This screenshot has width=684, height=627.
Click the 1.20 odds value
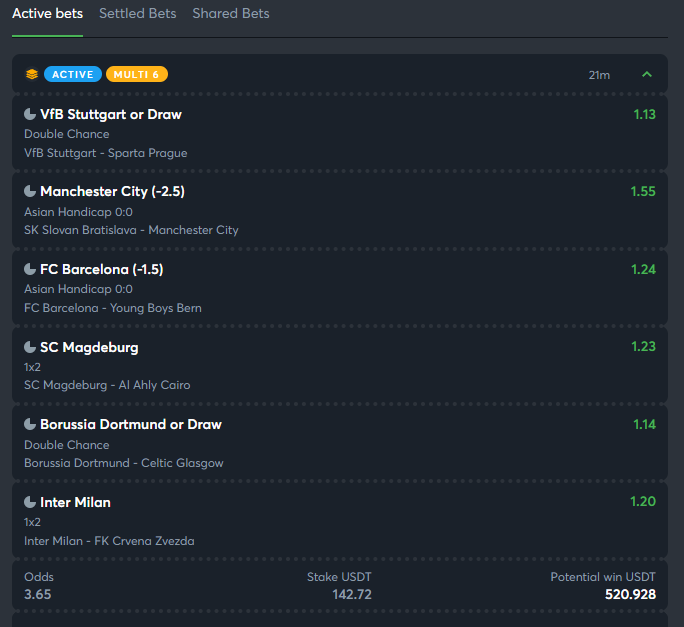[643, 501]
